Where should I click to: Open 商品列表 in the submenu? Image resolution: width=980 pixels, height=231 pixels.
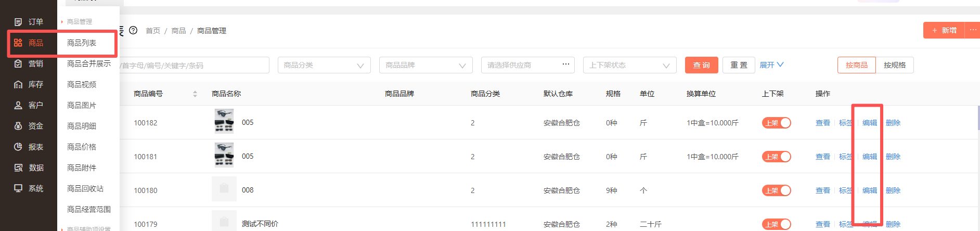click(x=82, y=43)
